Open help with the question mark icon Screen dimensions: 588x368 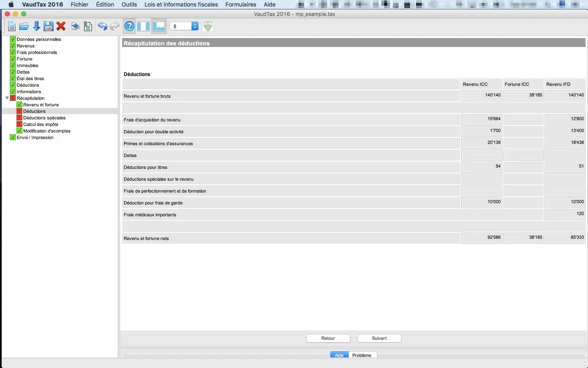[x=129, y=27]
